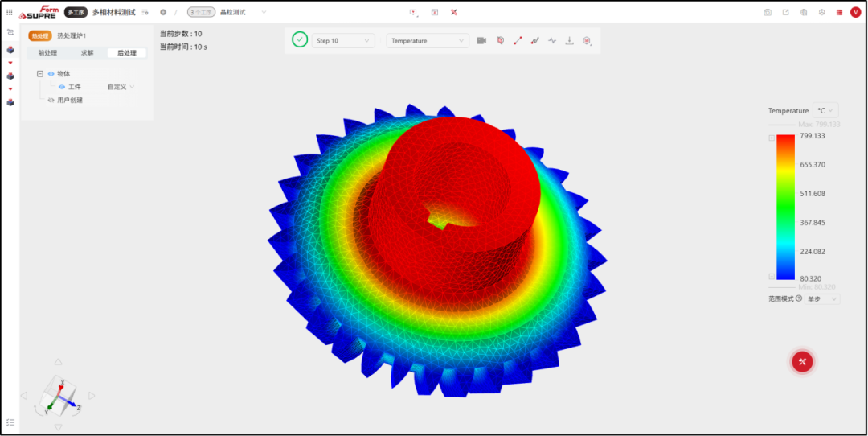Viewport: 868px width, 436px height.
Task: Select the first furnace process icon in sidebar
Action: (10, 50)
